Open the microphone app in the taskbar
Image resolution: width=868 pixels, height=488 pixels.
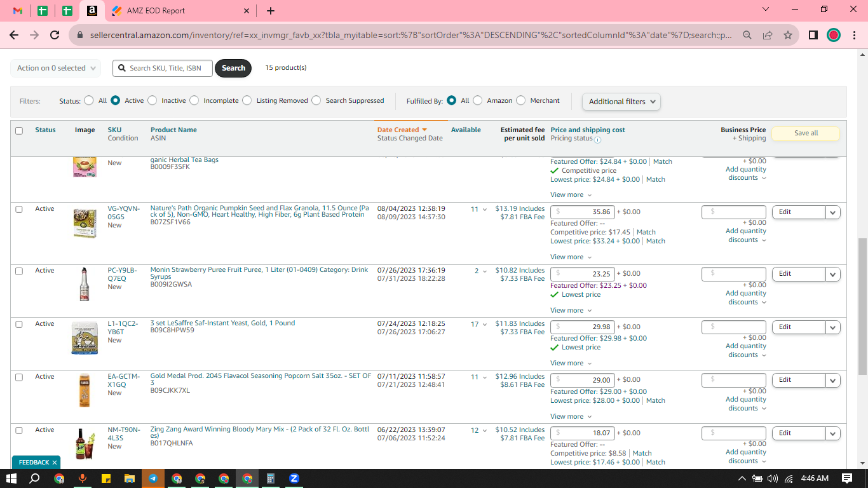coord(82,478)
